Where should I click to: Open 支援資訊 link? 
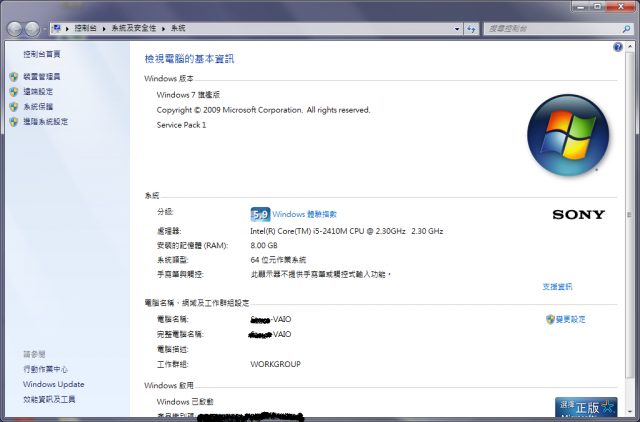(557, 287)
